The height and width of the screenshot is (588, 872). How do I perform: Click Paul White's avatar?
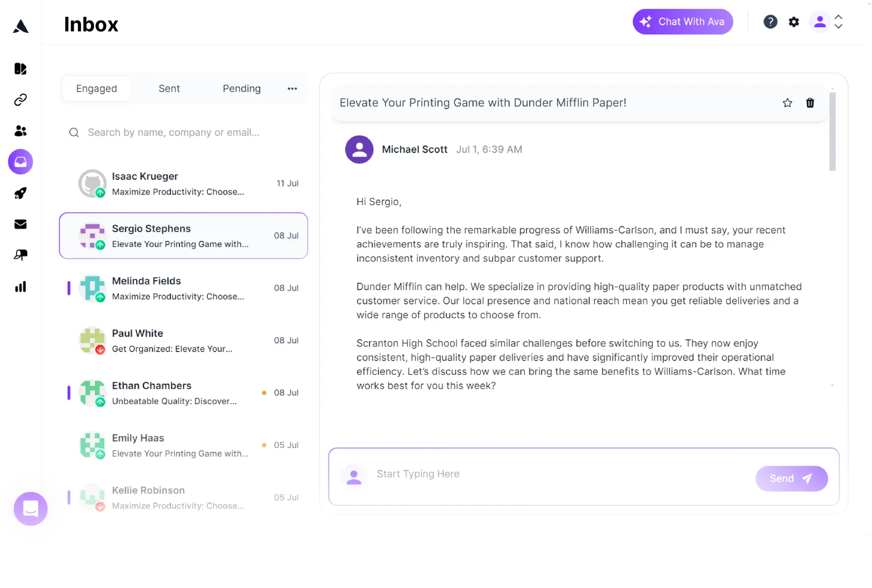(92, 340)
